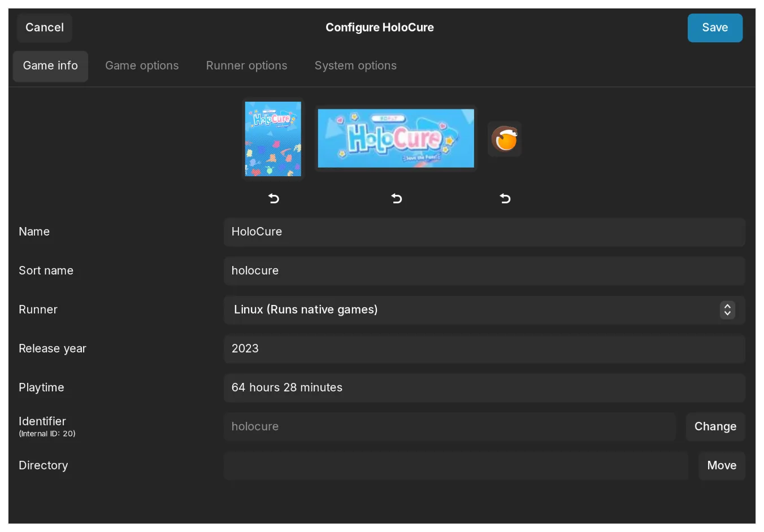The image size is (764, 532).
Task: Click into the Playtime field
Action: click(484, 387)
